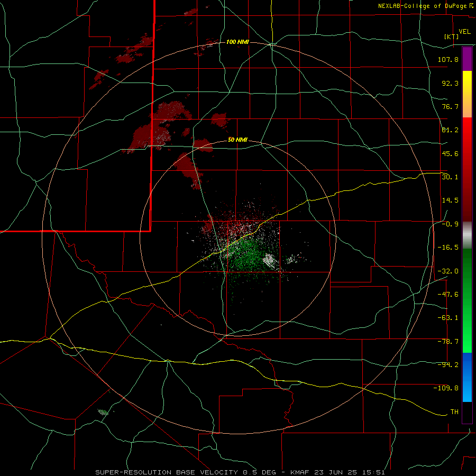476x476 pixels.
Task: Click the blue segment of color bar
Action: click(467, 377)
